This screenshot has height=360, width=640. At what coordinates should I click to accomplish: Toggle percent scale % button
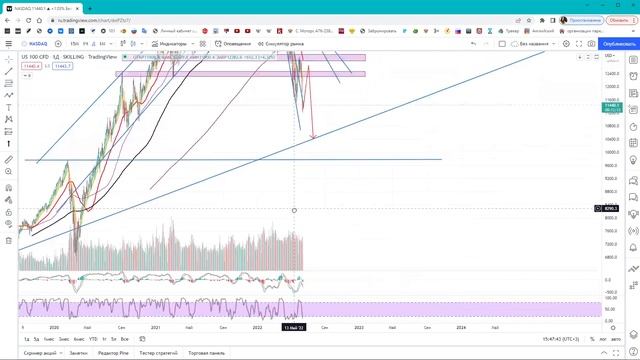point(592,339)
